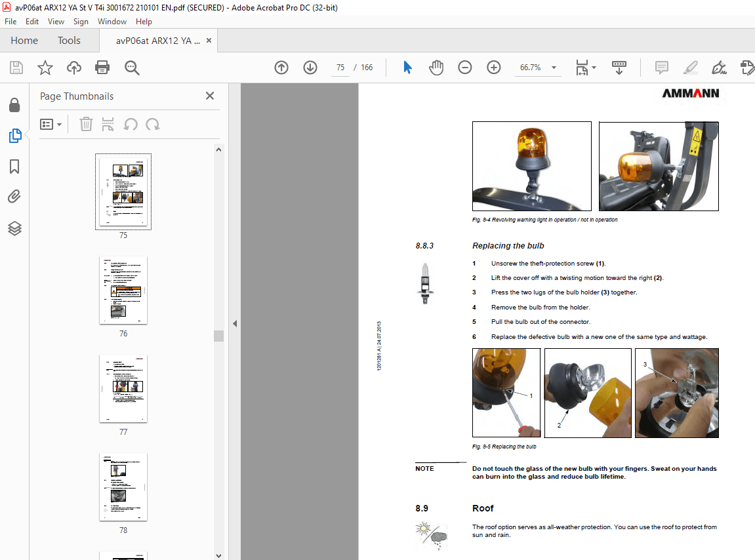The width and height of the screenshot is (755, 560).
Task: Delete selected page via trash icon
Action: coord(86,124)
